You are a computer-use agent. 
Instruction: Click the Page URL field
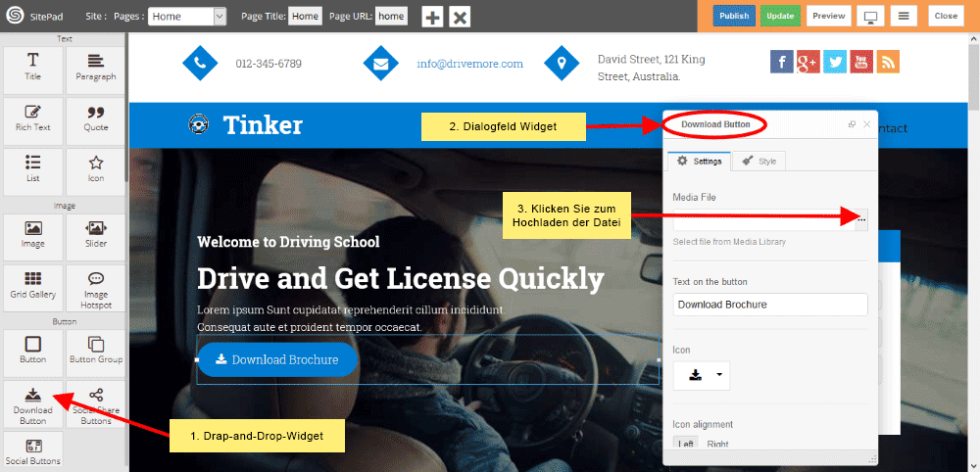[x=391, y=17]
